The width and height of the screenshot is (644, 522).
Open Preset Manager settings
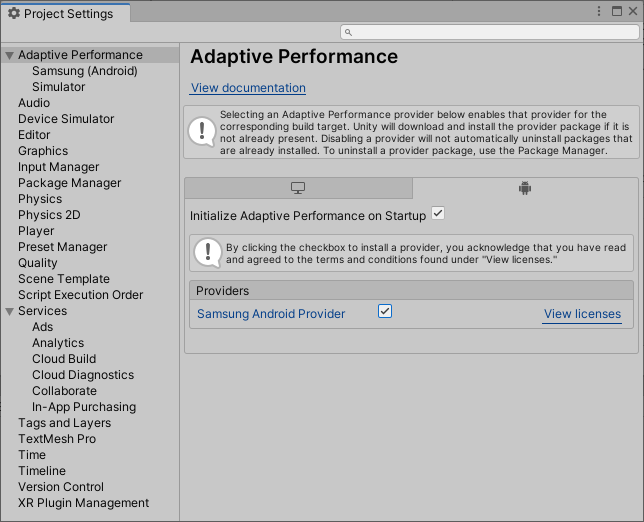(x=62, y=247)
